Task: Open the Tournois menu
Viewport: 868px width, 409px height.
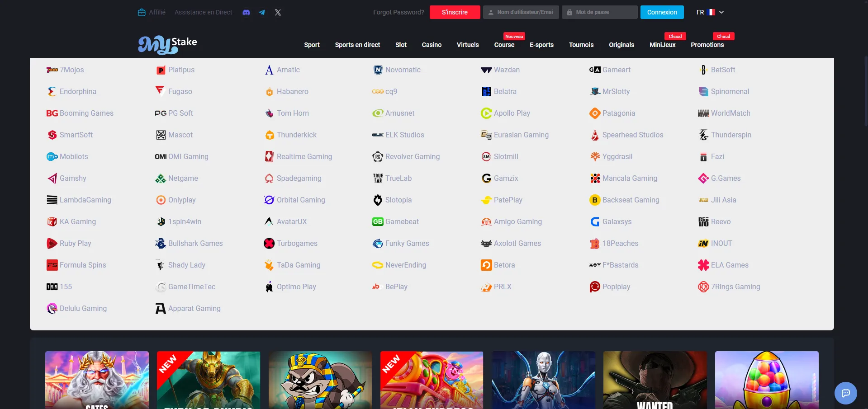Action: pyautogui.click(x=581, y=45)
